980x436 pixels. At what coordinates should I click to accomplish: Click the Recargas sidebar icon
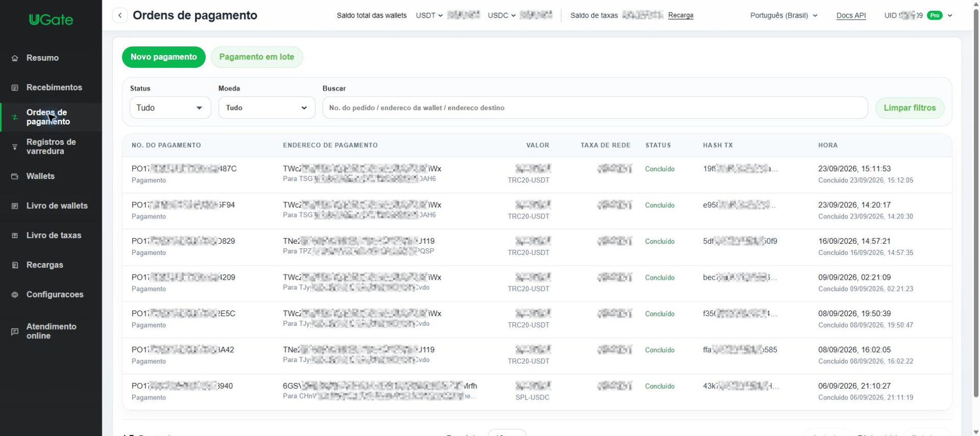[x=15, y=265]
